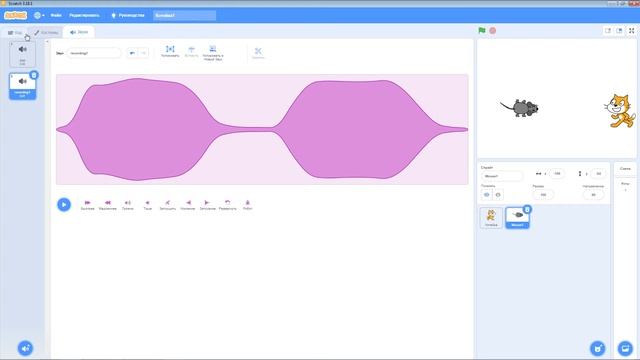The width and height of the screenshot is (640, 360).
Task: Apply the Fade in effect
Action: coord(188,205)
